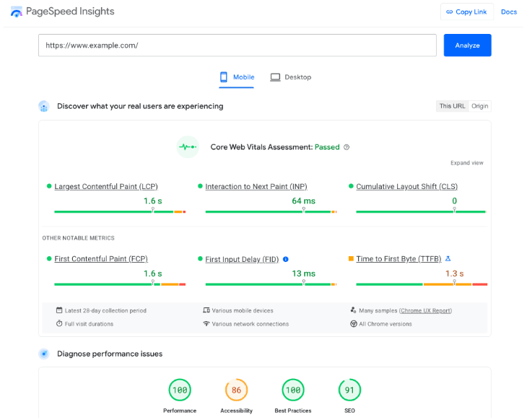
Task: Click Expand view
Action: pos(466,163)
